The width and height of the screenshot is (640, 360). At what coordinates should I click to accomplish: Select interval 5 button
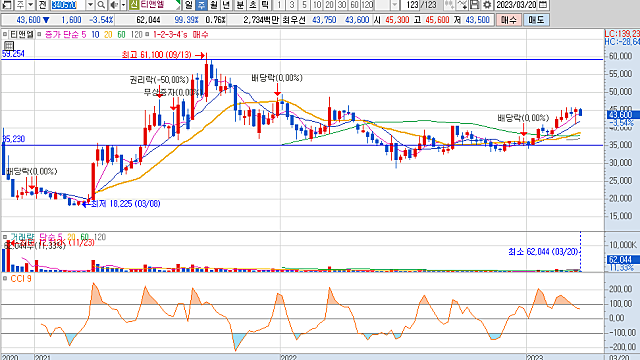[304, 5]
